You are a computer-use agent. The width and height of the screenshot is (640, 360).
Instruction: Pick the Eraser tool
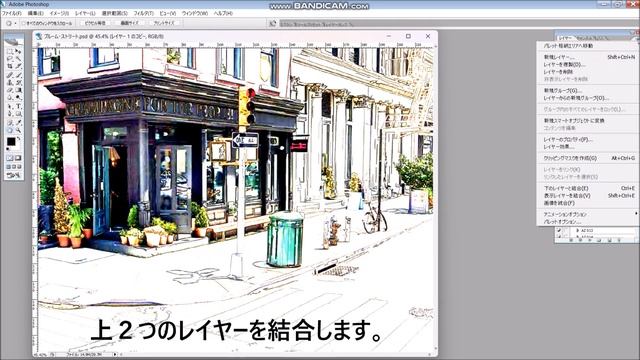pyautogui.click(x=10, y=90)
